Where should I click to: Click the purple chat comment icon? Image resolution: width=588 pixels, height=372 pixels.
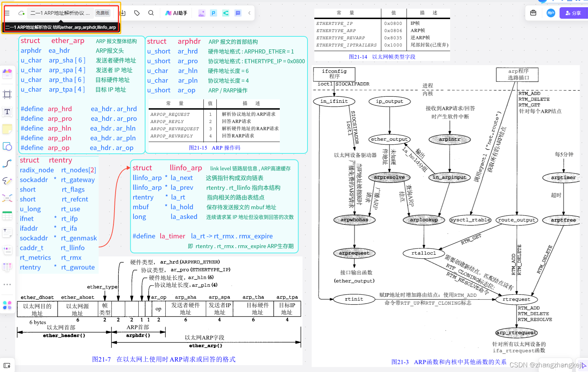point(238,13)
